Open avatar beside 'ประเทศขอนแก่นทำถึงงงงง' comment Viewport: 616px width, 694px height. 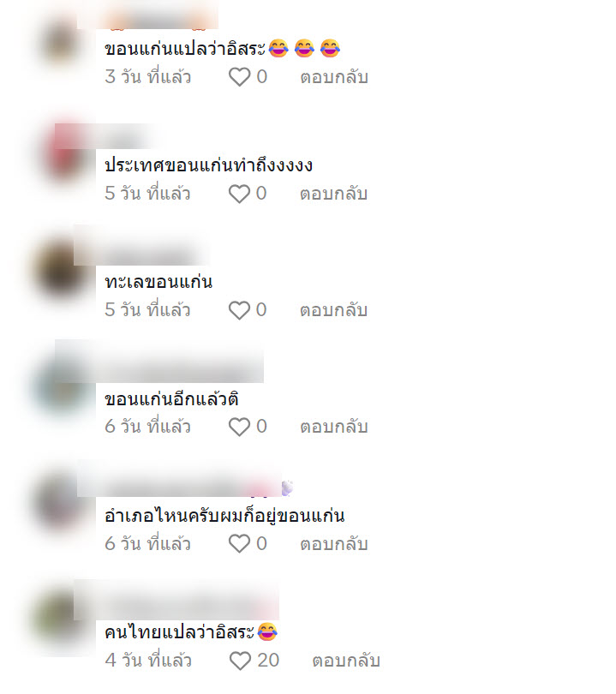[x=64, y=153]
